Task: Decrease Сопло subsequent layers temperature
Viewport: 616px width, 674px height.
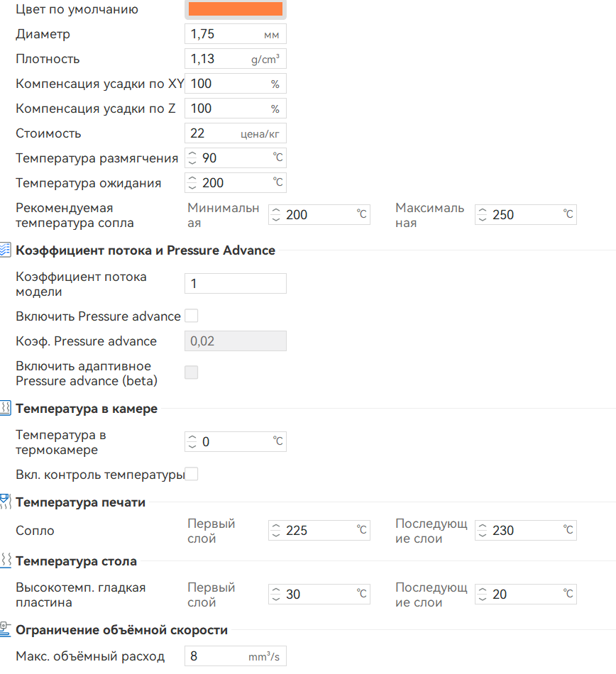Action: pos(482,534)
